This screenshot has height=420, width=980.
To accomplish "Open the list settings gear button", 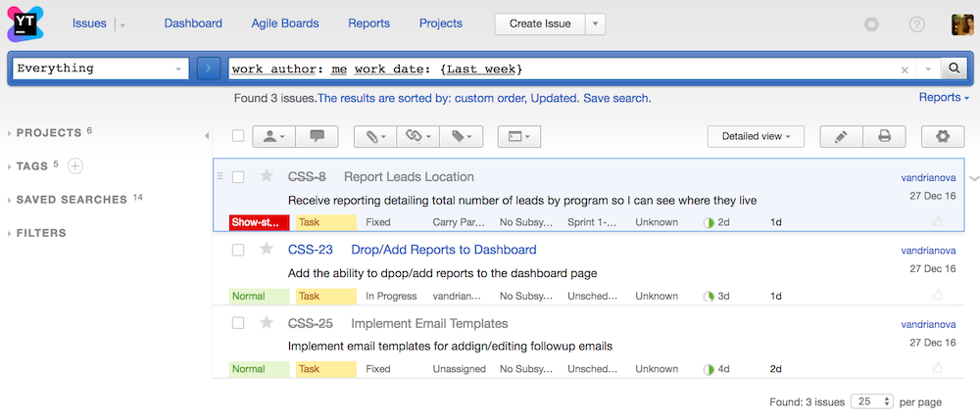I will (943, 137).
